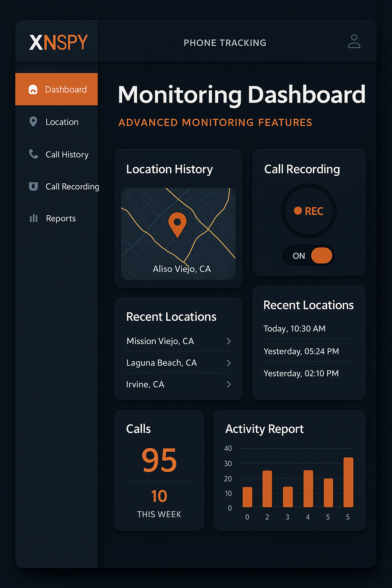Click the activity bar labeled 4
The width and height of the screenshot is (392, 588).
308,488
